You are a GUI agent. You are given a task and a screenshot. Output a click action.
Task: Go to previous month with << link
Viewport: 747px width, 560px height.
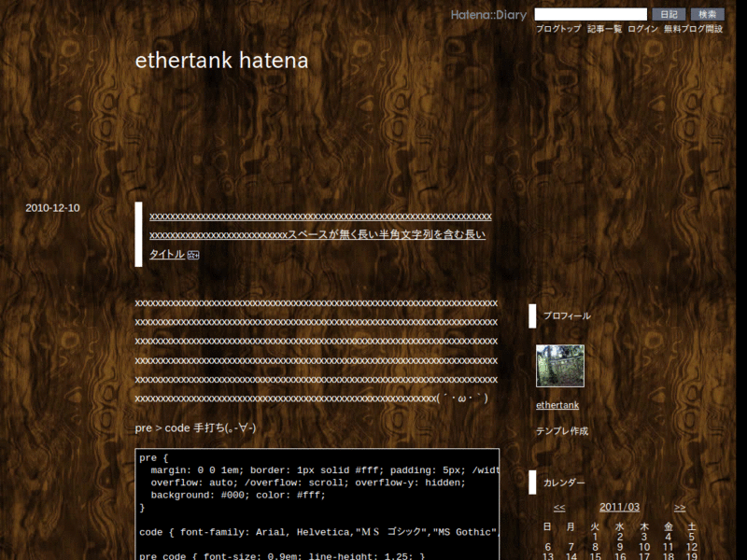pos(559,508)
